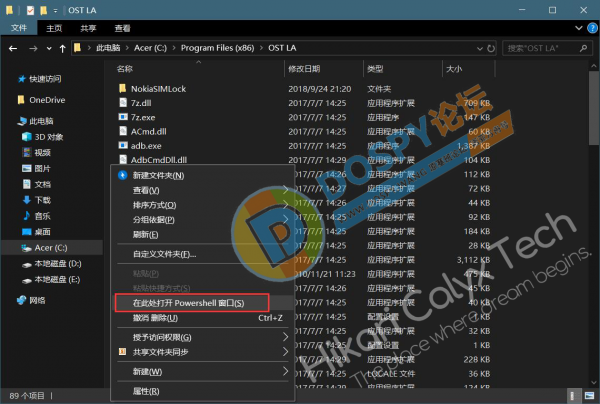This screenshot has width=600, height=404.
Task: Click Program Files (x86) in breadcrumb
Action: (x=217, y=48)
